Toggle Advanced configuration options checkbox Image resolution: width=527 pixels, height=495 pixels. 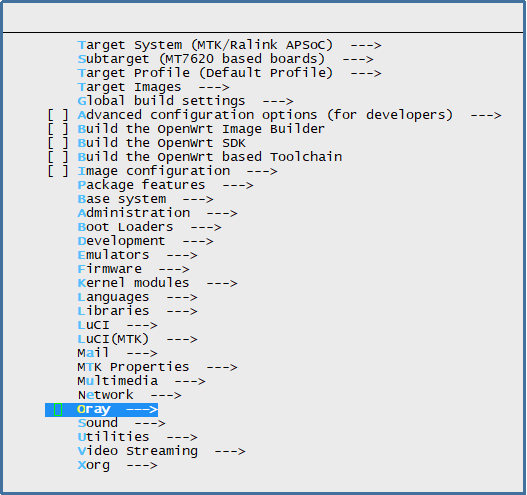pos(58,115)
